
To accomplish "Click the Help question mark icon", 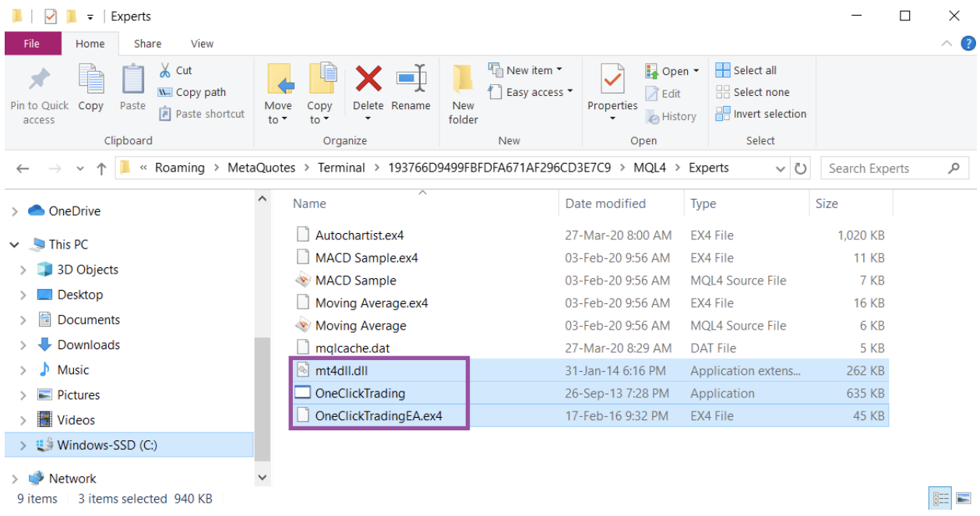I will tap(968, 44).
